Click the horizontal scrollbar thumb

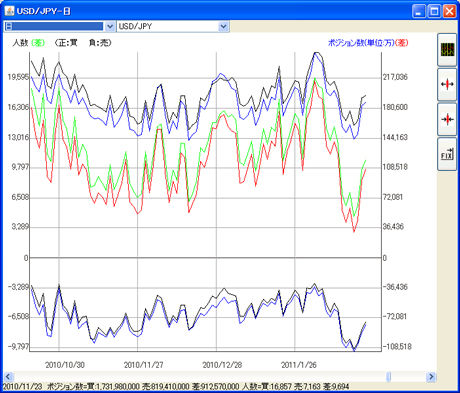389,377
